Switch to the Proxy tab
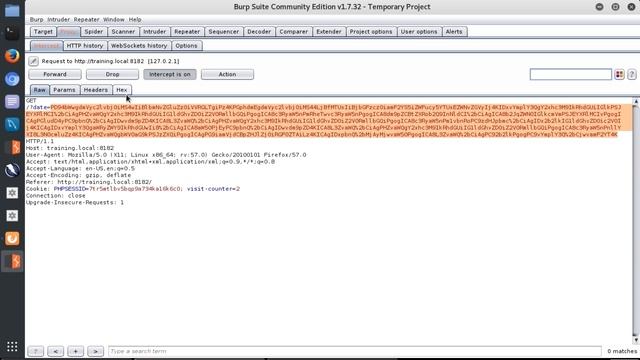The width and height of the screenshot is (640, 360). tap(69, 32)
